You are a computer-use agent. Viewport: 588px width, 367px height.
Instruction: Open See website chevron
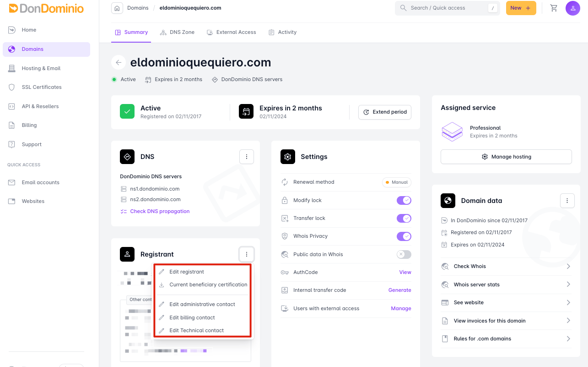pyautogui.click(x=568, y=302)
